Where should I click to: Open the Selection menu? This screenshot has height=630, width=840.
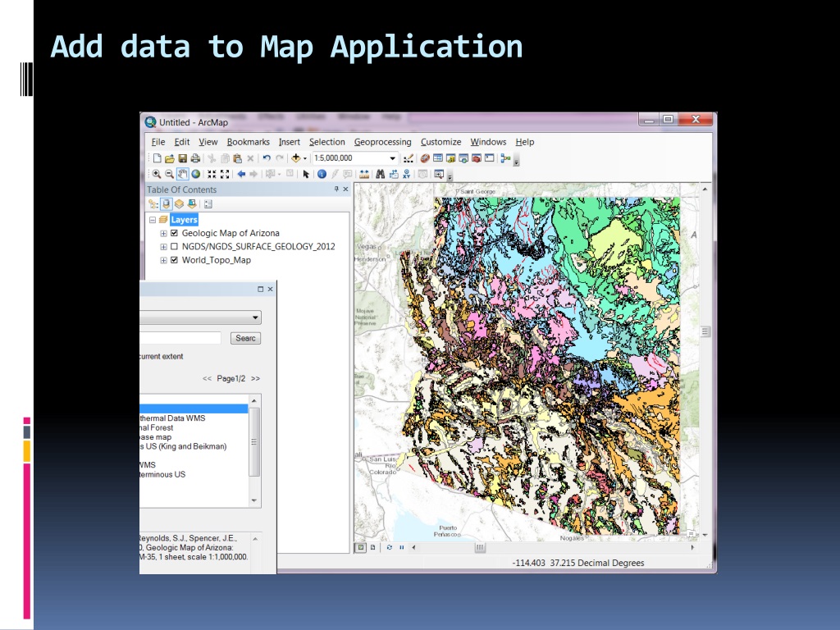[x=326, y=142]
